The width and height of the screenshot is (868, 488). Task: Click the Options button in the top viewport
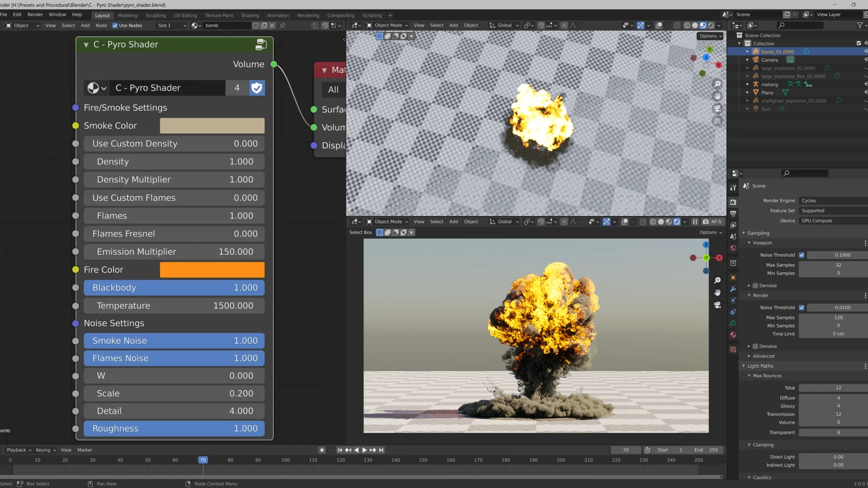[710, 36]
